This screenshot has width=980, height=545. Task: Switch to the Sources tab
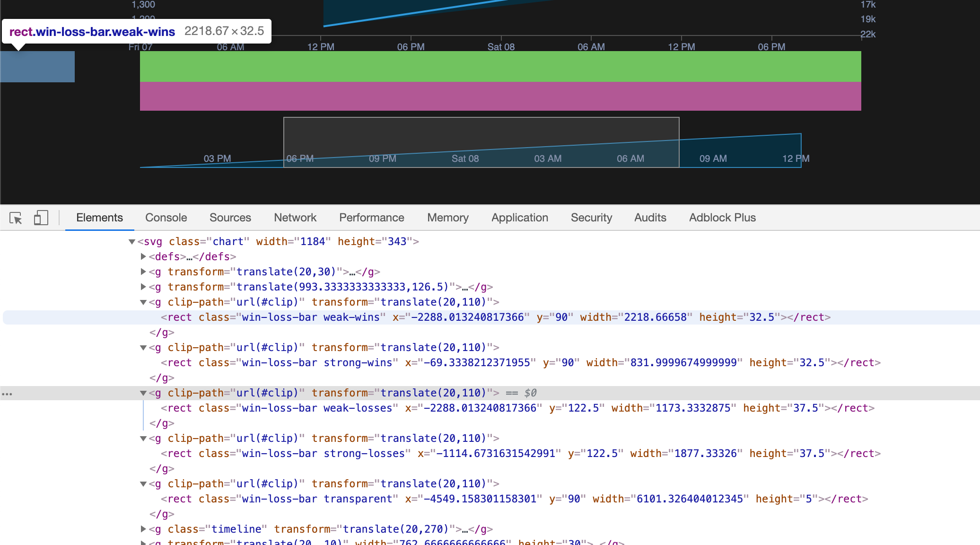coord(230,218)
